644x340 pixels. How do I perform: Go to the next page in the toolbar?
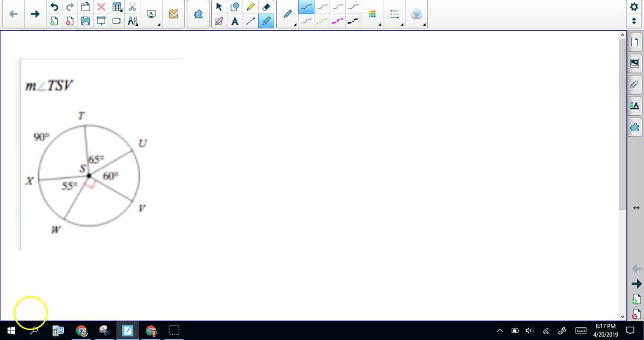coord(35,14)
